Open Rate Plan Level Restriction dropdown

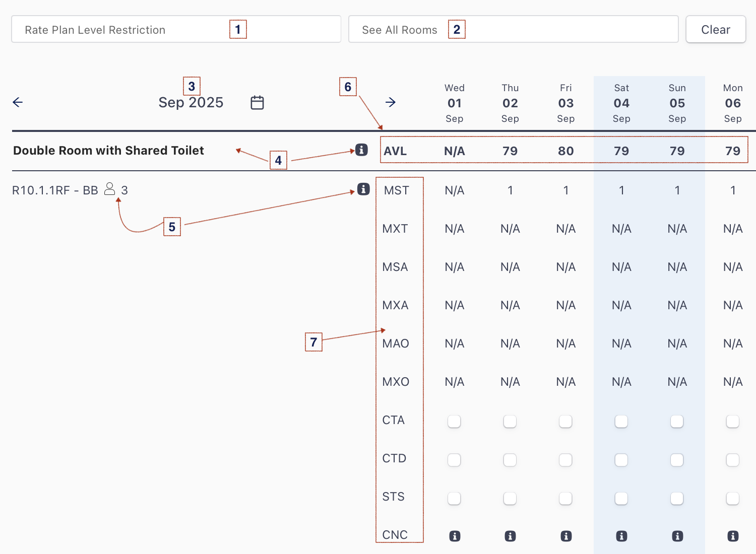tap(176, 30)
